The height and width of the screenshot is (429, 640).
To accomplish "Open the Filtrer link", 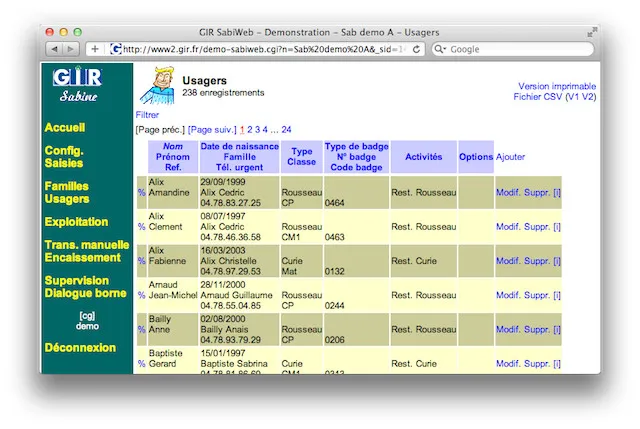I will (147, 115).
